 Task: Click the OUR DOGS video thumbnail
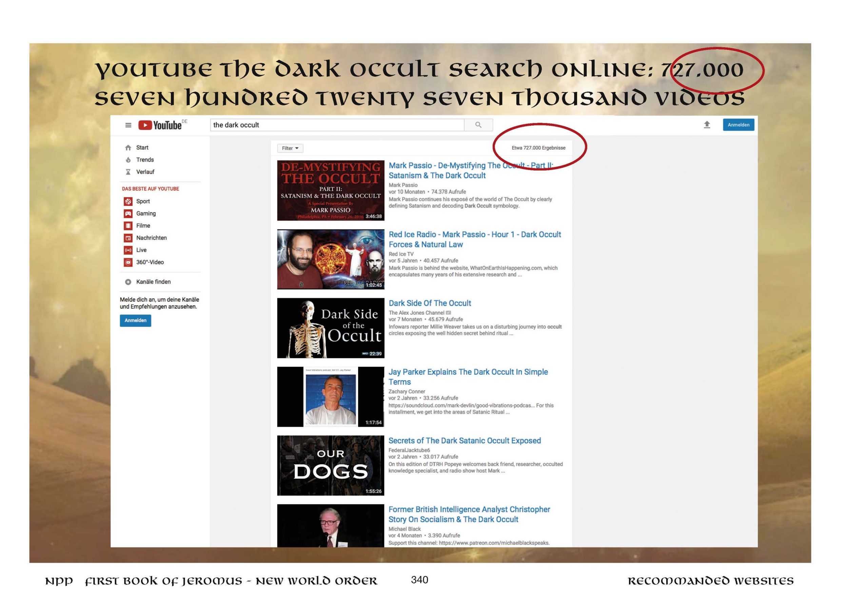pyautogui.click(x=331, y=465)
